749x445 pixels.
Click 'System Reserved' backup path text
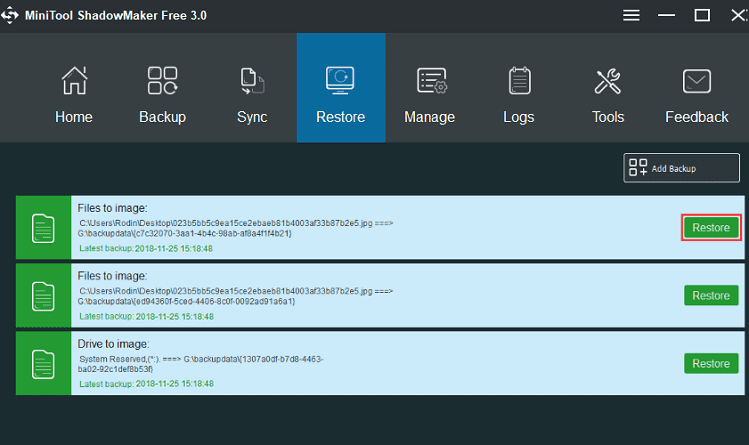coord(201,364)
